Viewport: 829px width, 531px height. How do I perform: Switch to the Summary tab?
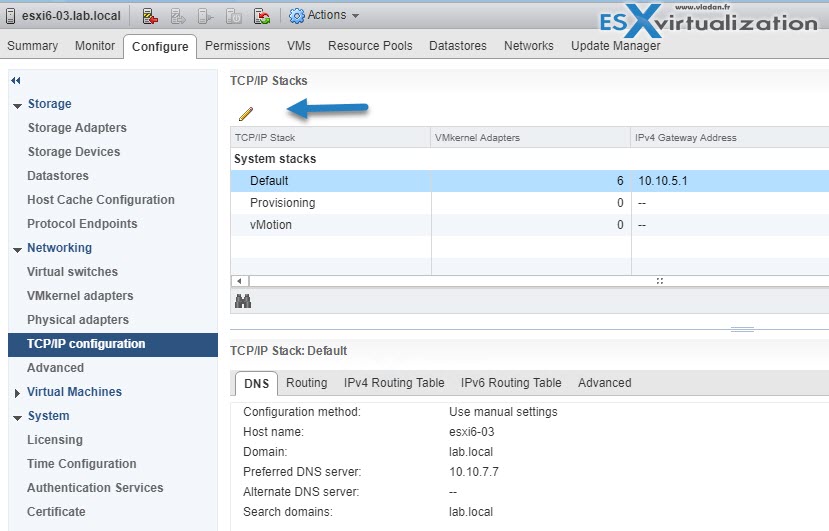tap(33, 46)
